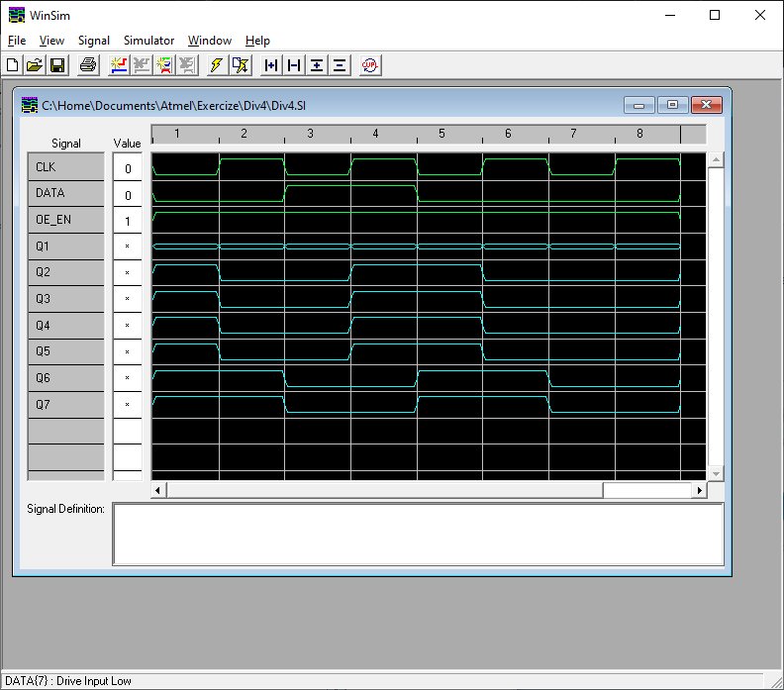Click the horizontal zoom-in toolbar icon

(x=270, y=65)
